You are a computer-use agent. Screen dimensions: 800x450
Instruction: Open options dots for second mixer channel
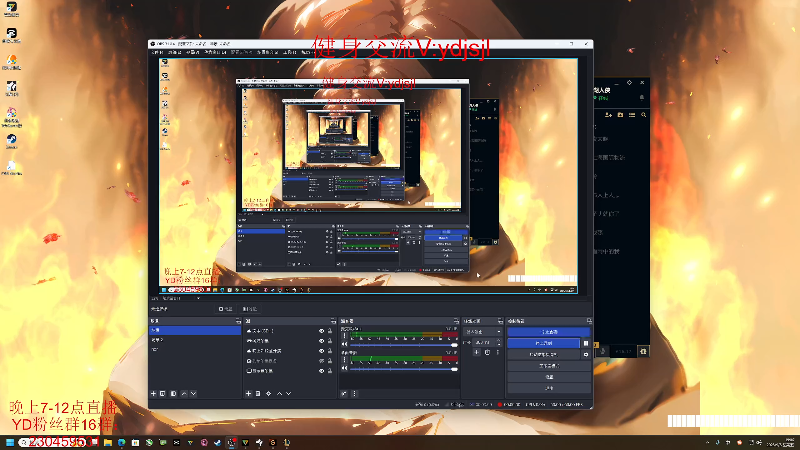(x=344, y=360)
